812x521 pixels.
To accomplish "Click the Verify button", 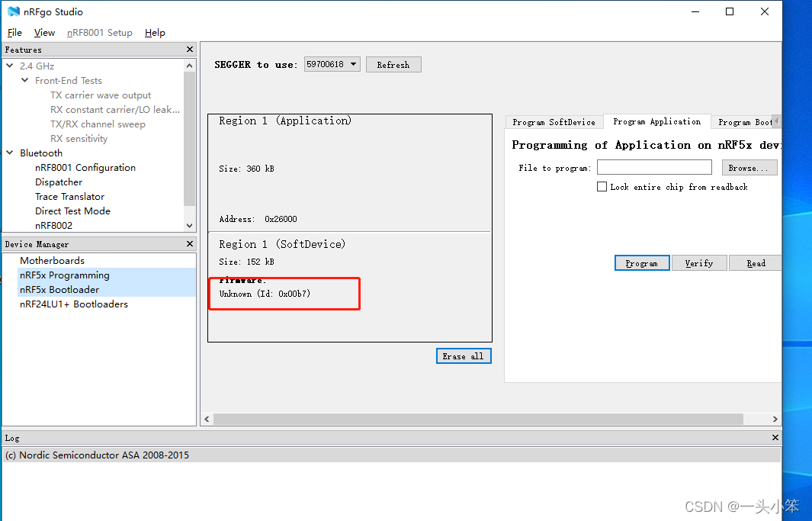I will [699, 263].
